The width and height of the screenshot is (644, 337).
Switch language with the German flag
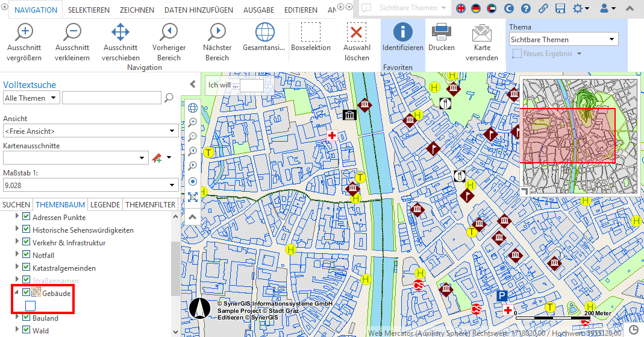tap(475, 8)
